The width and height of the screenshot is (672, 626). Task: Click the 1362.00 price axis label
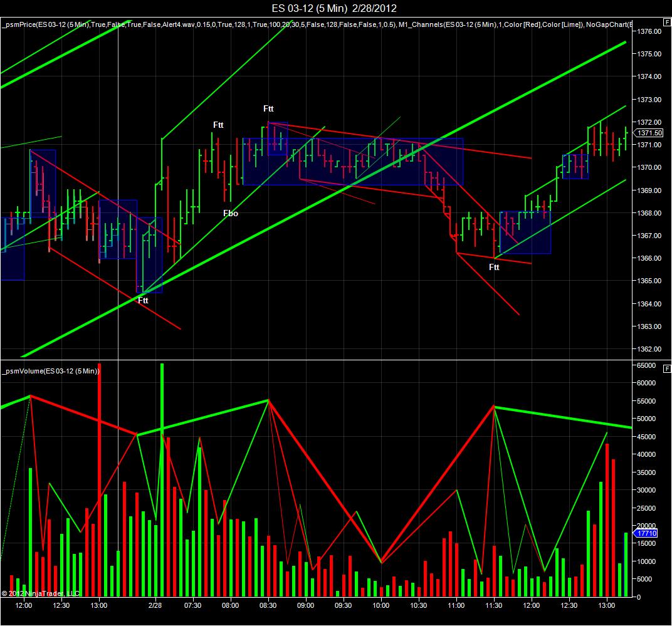(649, 349)
